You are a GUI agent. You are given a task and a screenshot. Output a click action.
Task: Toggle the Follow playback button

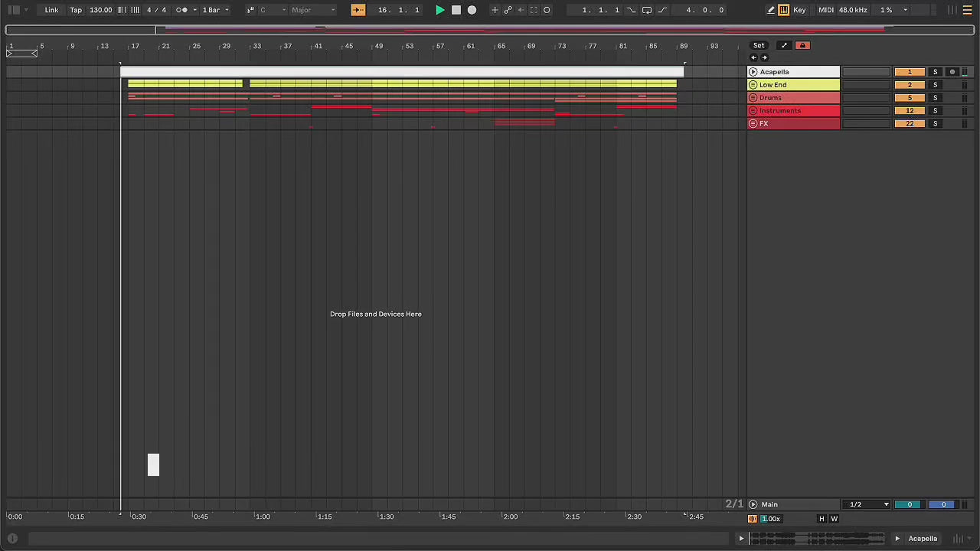[358, 10]
